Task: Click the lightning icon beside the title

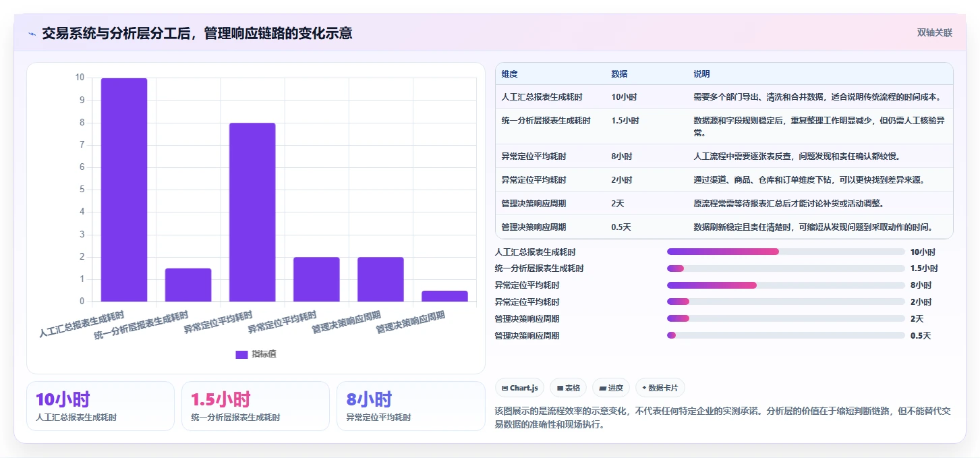Action: pyautogui.click(x=32, y=34)
